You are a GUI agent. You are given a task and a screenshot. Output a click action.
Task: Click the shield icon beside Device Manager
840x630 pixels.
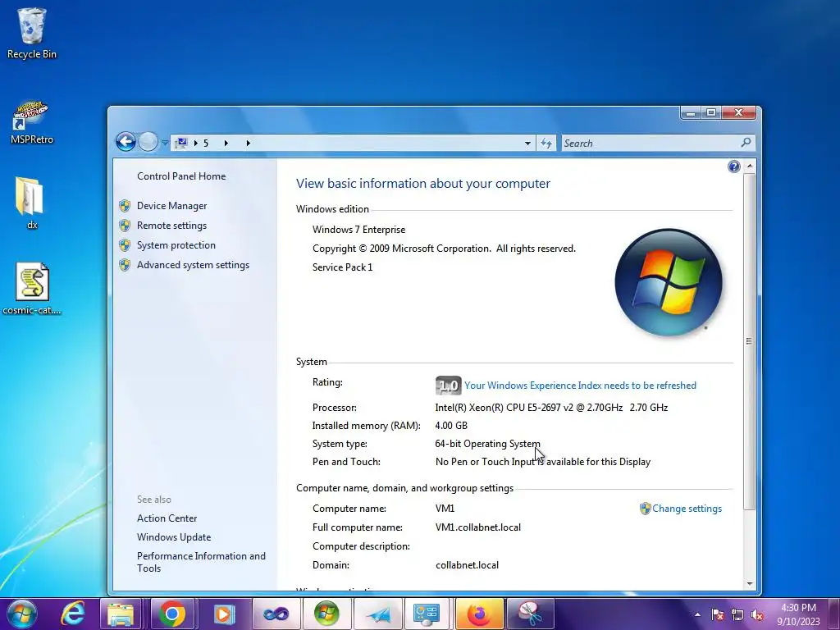pyautogui.click(x=125, y=206)
